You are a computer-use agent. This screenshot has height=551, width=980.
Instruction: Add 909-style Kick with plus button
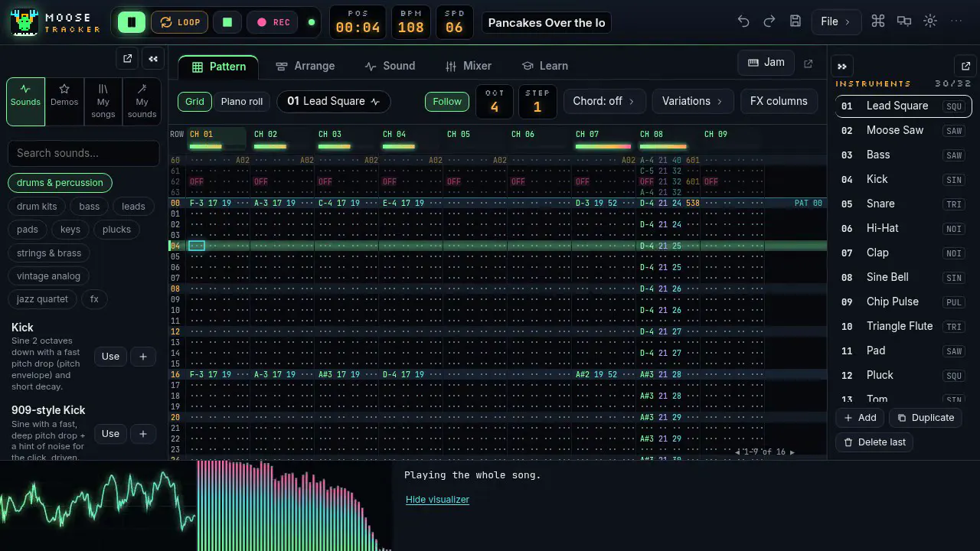(143, 434)
